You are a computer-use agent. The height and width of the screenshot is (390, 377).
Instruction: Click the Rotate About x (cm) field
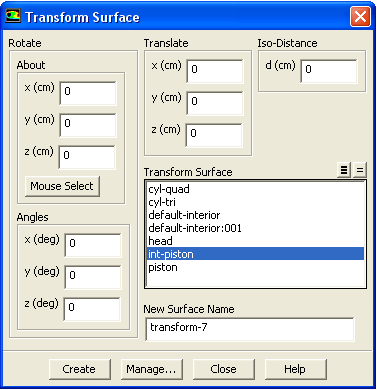88,93
